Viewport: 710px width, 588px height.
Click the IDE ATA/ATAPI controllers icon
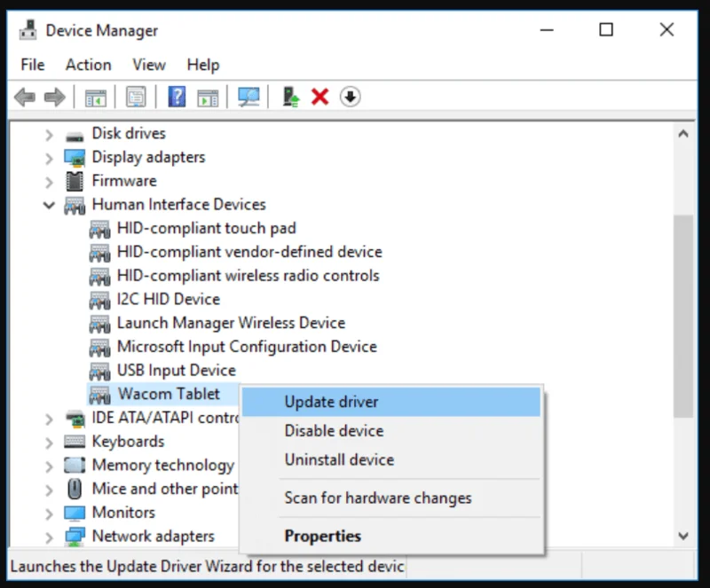pyautogui.click(x=75, y=419)
